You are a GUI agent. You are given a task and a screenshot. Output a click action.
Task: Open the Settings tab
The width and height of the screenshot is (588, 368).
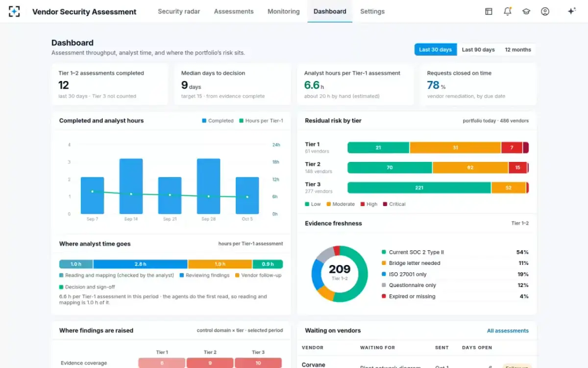click(x=372, y=11)
